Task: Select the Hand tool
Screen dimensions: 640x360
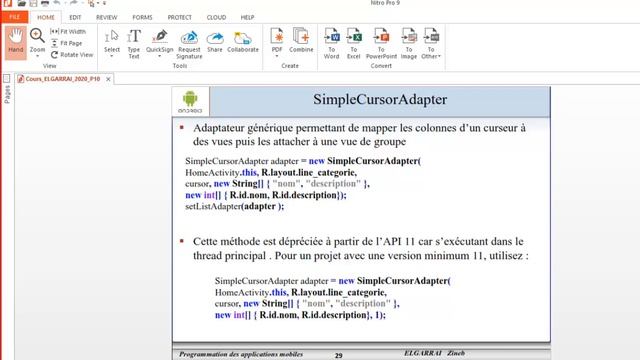Action: (16, 42)
